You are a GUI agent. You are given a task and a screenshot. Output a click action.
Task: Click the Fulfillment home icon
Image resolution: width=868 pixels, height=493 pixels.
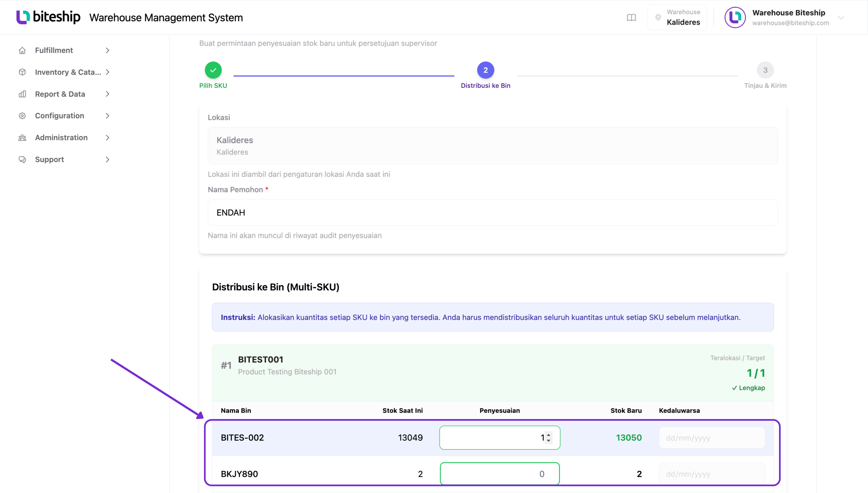click(22, 50)
